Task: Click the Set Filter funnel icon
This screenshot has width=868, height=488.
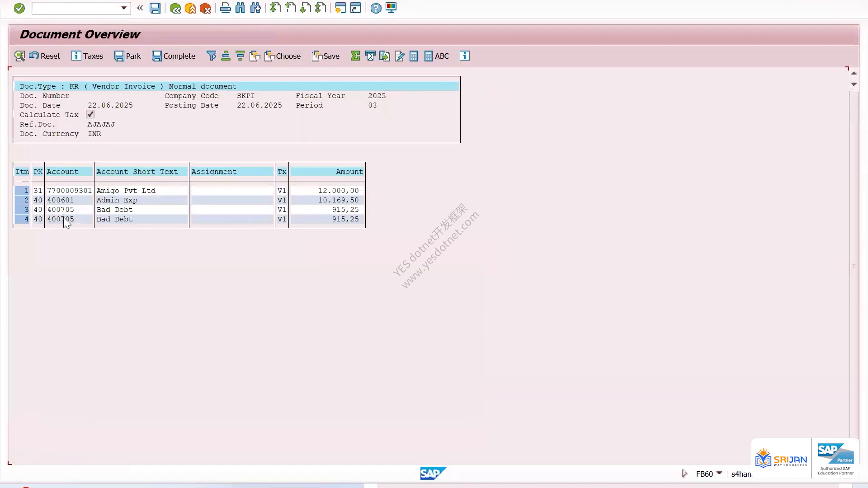Action: [x=211, y=56]
